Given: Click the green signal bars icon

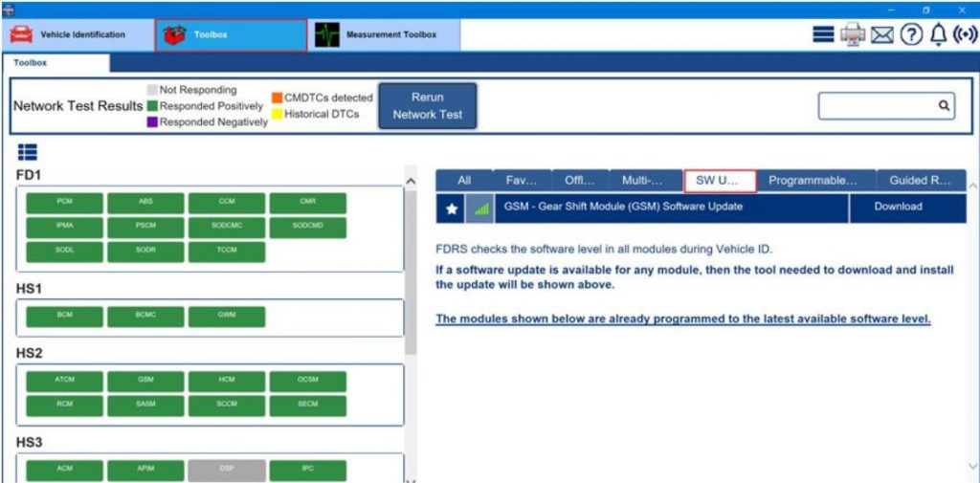Looking at the screenshot, I should point(481,208).
